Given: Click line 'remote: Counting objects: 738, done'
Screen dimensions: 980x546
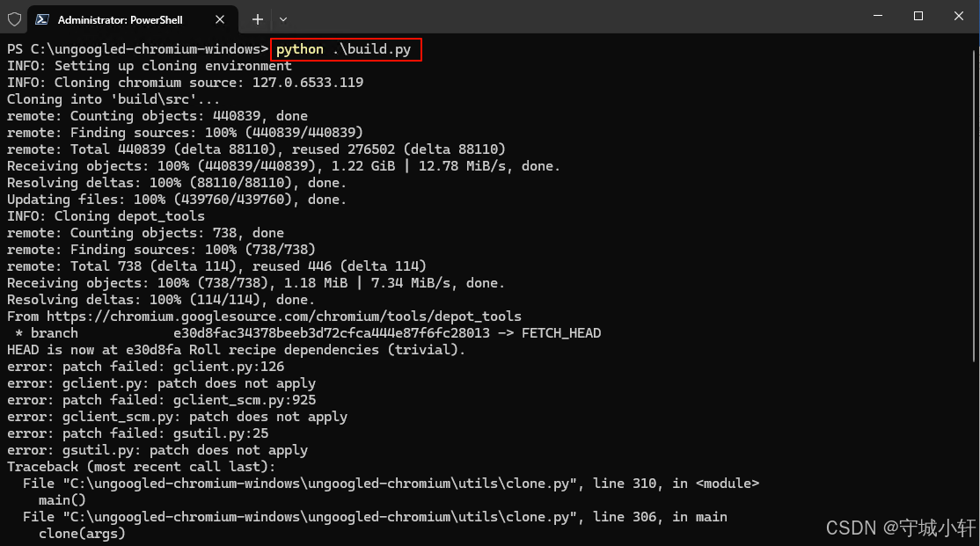Looking at the screenshot, I should click(145, 233).
